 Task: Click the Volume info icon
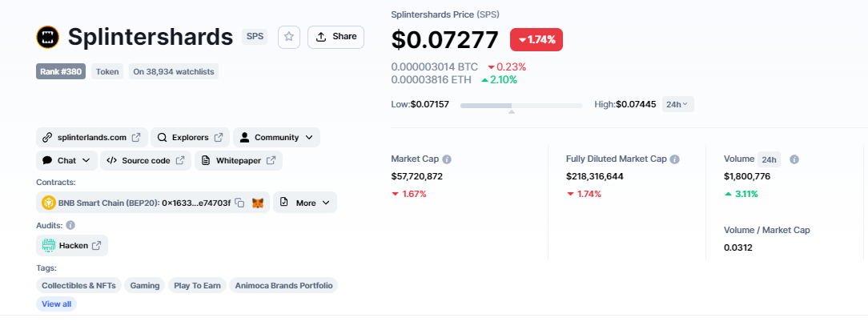[794, 159]
